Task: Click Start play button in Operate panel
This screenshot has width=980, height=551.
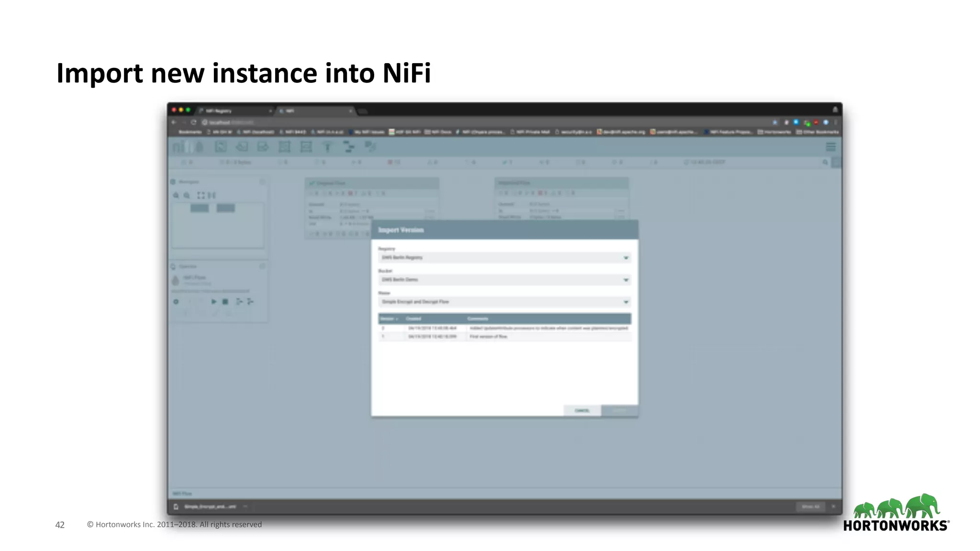Action: pyautogui.click(x=214, y=302)
